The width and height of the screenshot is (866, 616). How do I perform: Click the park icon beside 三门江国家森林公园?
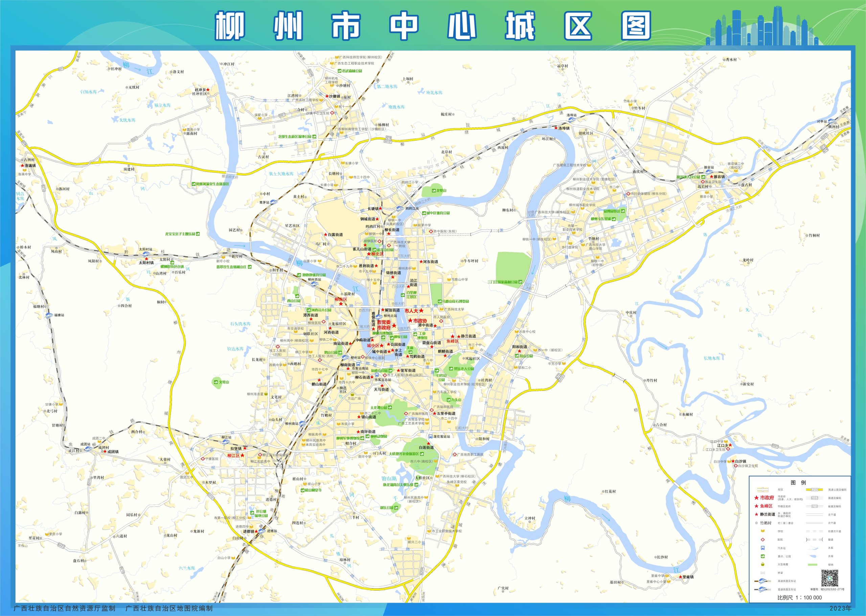pyautogui.click(x=520, y=282)
